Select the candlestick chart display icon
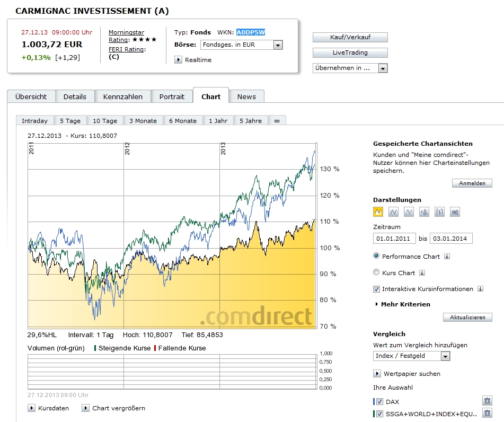This screenshot has height=422, width=504. pyautogui.click(x=455, y=212)
